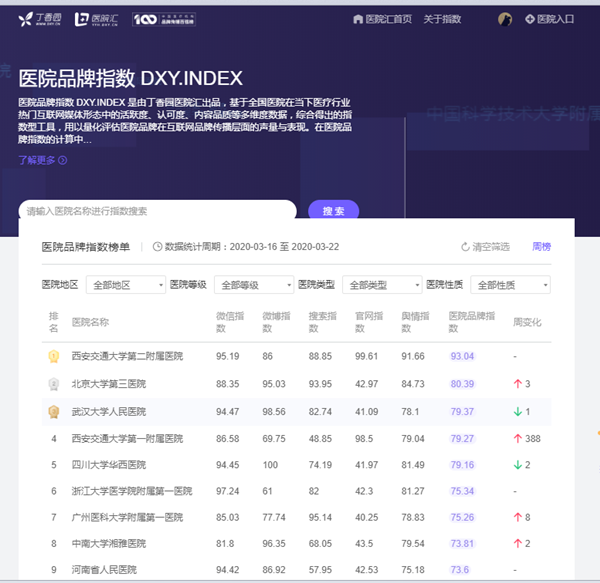Click brand index value 73.81
Viewport: 600px width, 583px height.
tap(462, 543)
